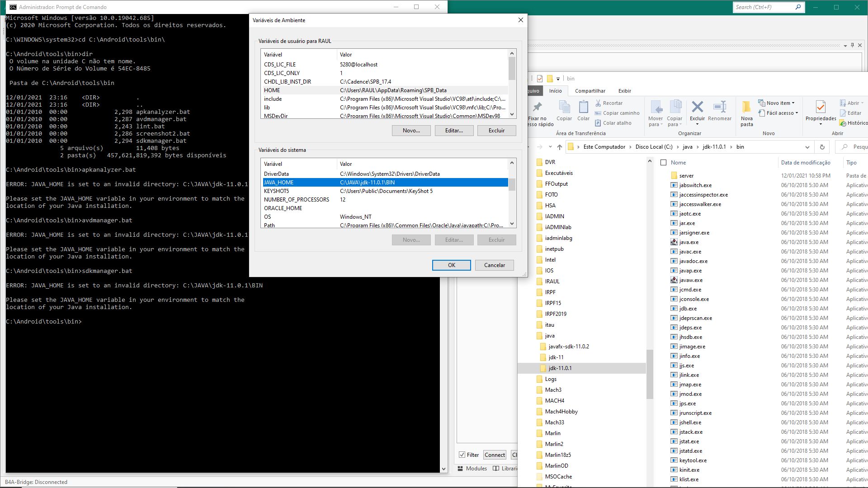Viewport: 868px width, 488px height.
Task: Click the Propriedades icon in ribbon
Action: tap(820, 108)
